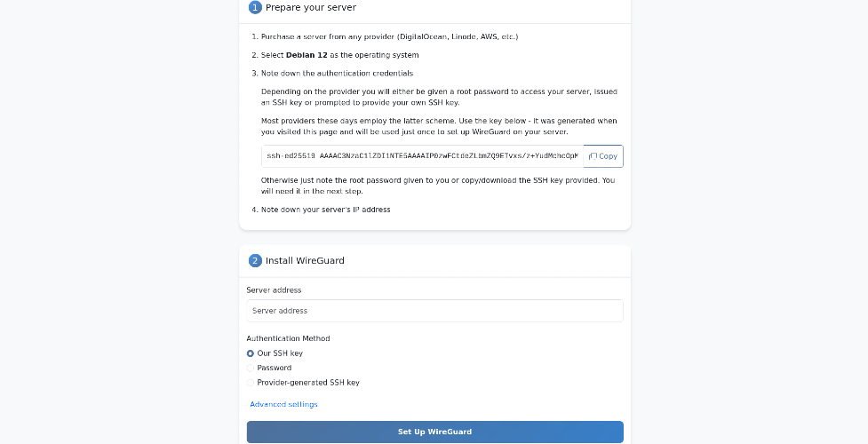Click the paragraph starting with Otherwise just note
Image resolution: width=868 pixels, height=444 pixels.
click(x=438, y=186)
